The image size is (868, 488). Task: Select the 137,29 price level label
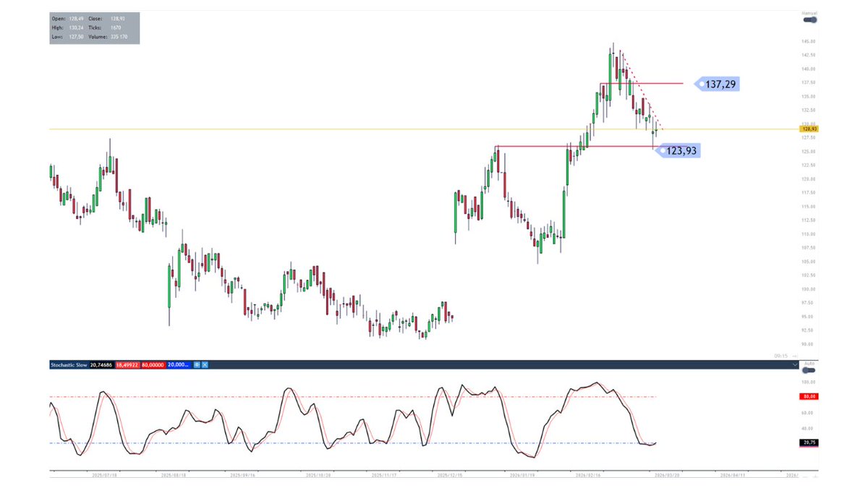[718, 84]
